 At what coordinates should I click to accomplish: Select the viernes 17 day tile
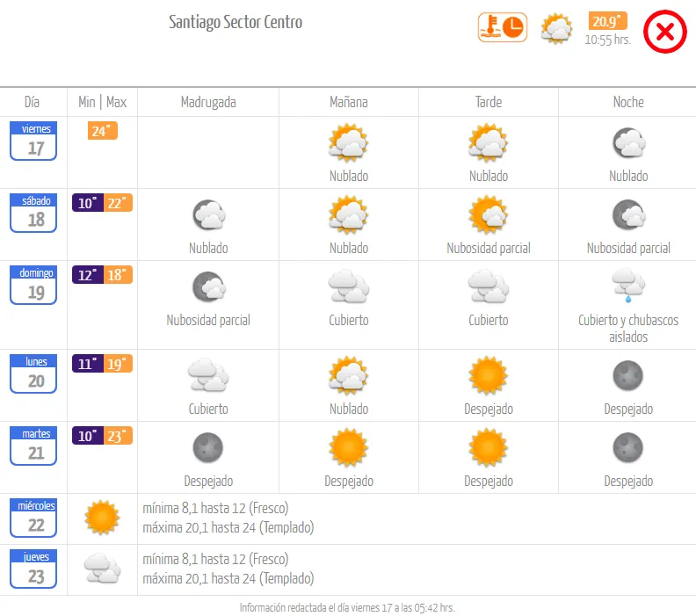click(35, 141)
